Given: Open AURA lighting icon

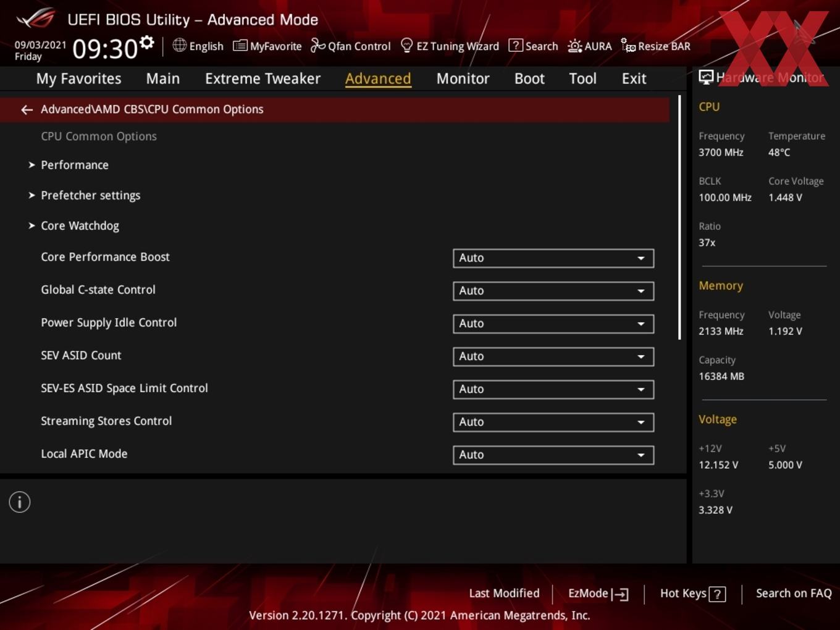Looking at the screenshot, I should pyautogui.click(x=574, y=46).
